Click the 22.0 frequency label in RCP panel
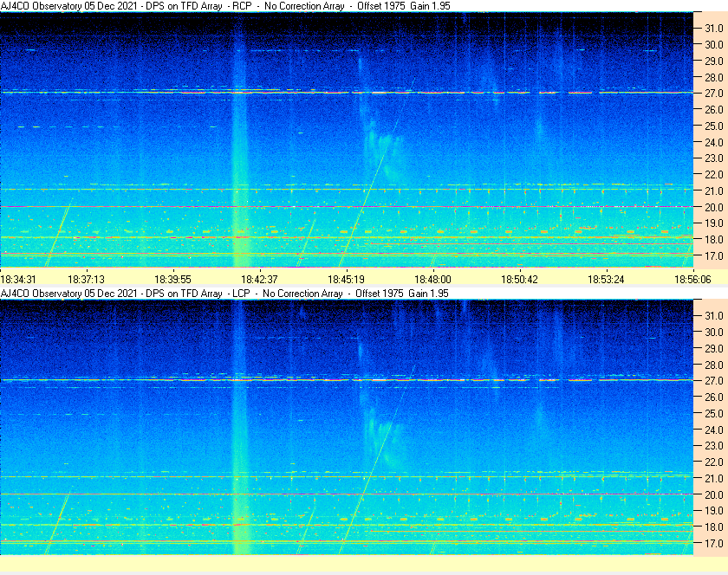Image resolution: width=728 pixels, height=575 pixels. coord(714,175)
